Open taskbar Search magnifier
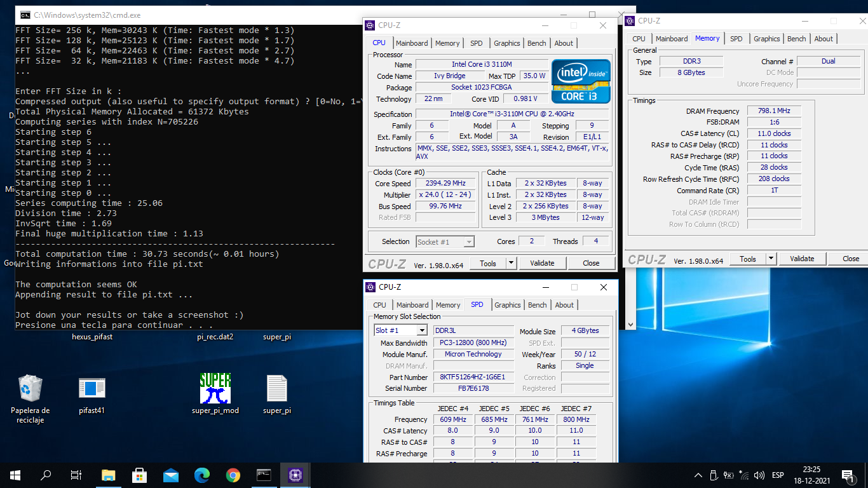The height and width of the screenshot is (488, 868). 46,475
